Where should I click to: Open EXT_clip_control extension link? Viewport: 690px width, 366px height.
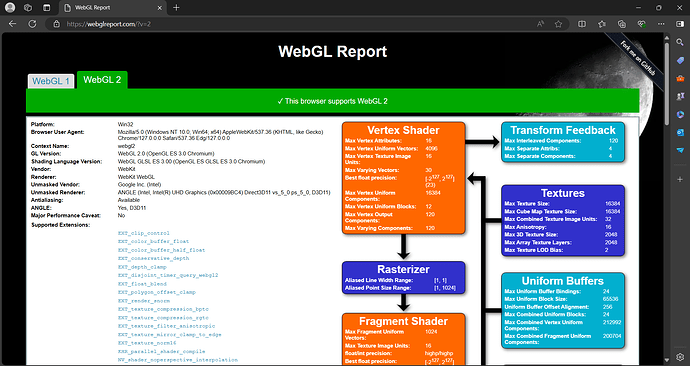click(143, 233)
